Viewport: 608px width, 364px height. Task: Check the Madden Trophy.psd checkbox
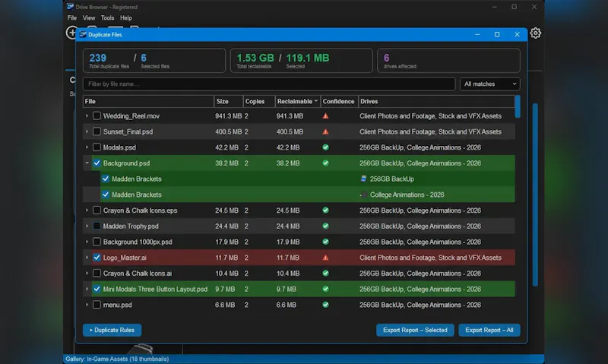tap(97, 226)
